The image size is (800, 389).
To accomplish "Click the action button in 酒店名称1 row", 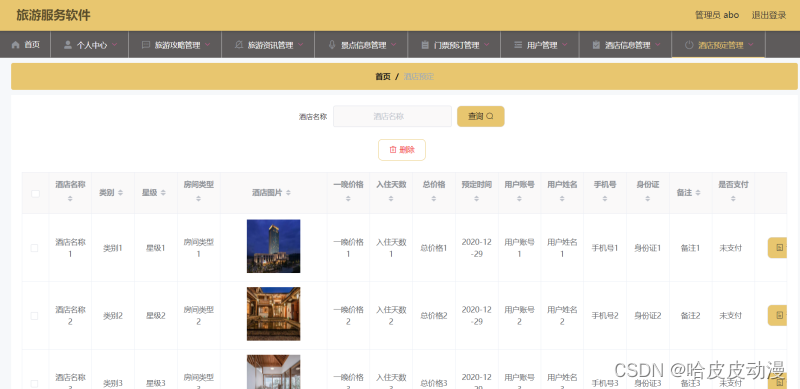I will click(777, 248).
